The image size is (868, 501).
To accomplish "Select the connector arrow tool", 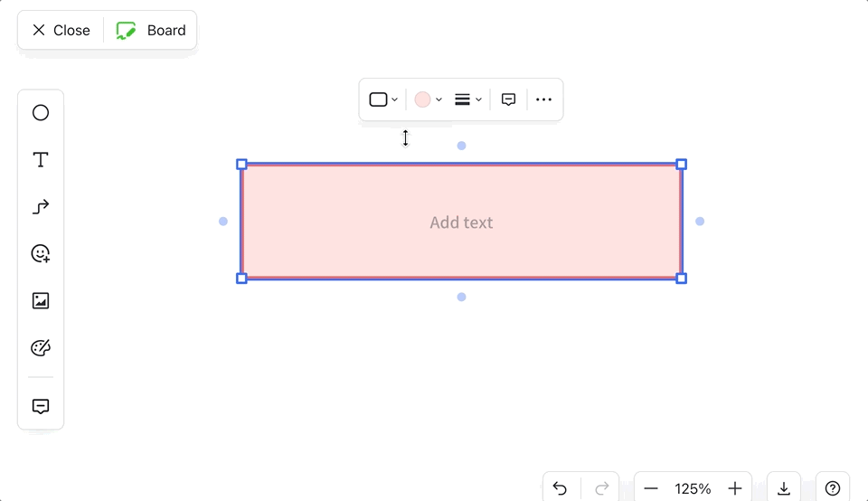I will coord(41,207).
